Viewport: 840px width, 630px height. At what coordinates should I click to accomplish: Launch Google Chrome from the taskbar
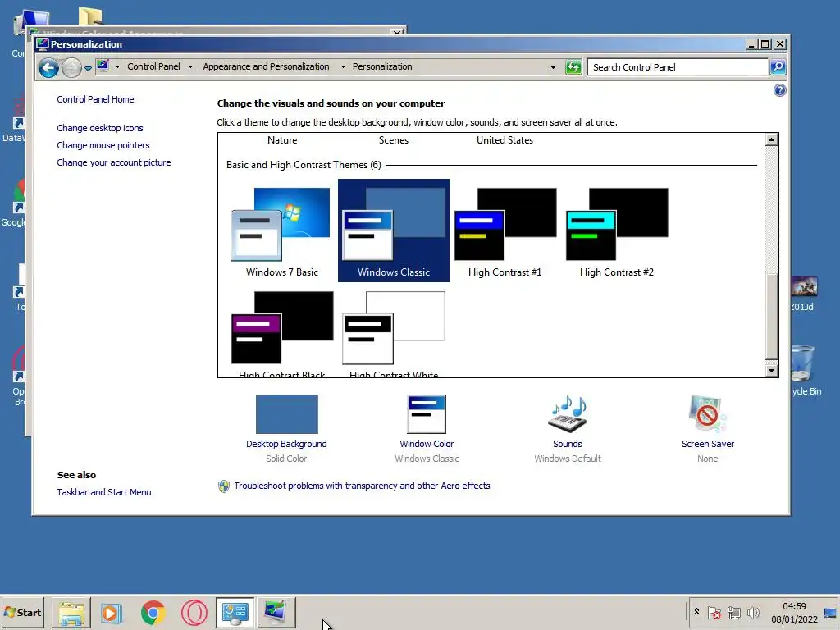click(x=153, y=612)
